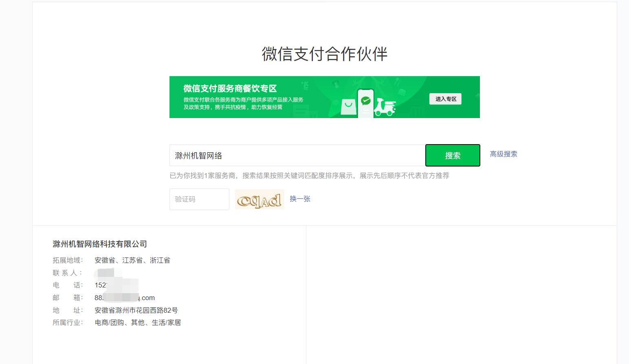Click the banner description text

coord(243,103)
